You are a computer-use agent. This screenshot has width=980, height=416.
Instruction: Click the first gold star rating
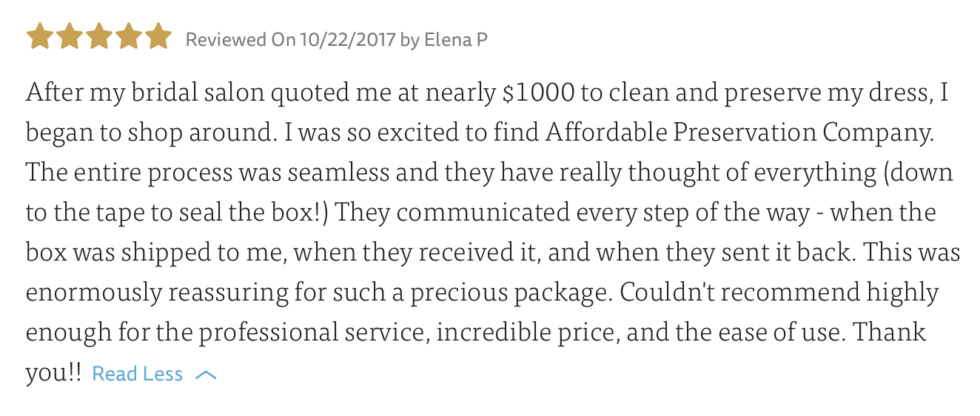point(39,37)
